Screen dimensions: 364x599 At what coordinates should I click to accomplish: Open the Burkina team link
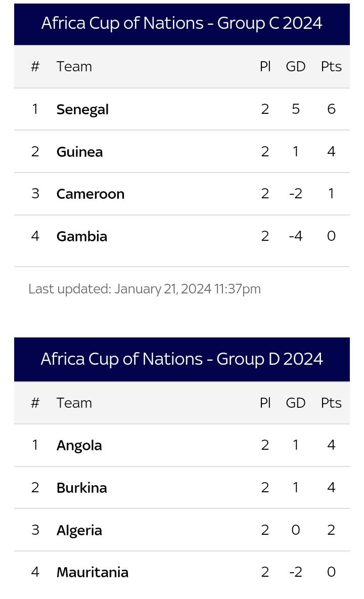click(82, 488)
